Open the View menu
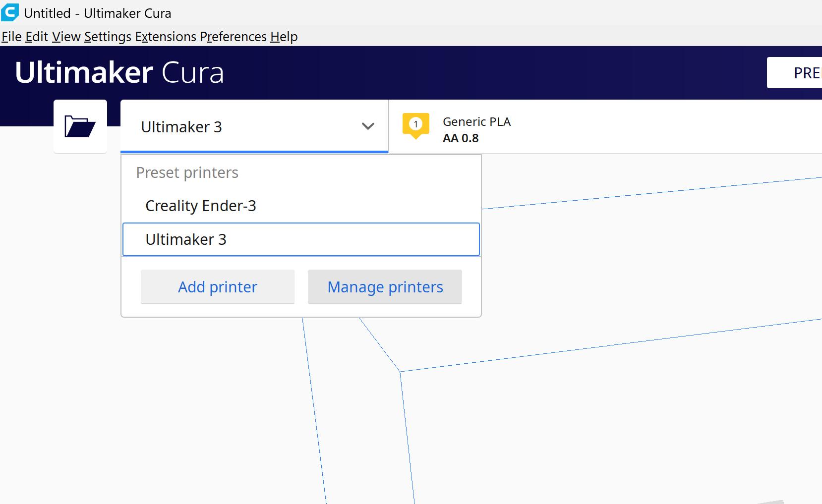This screenshot has height=504, width=822. coord(66,37)
